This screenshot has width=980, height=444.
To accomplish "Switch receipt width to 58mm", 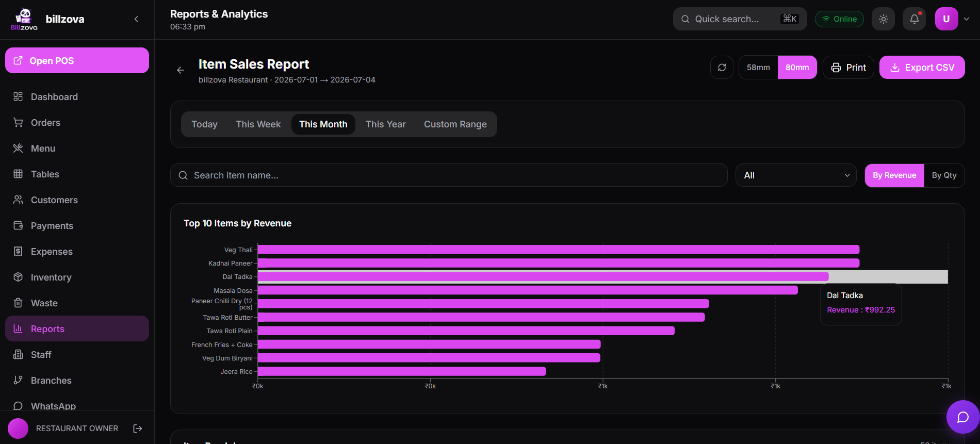I will pos(758,68).
